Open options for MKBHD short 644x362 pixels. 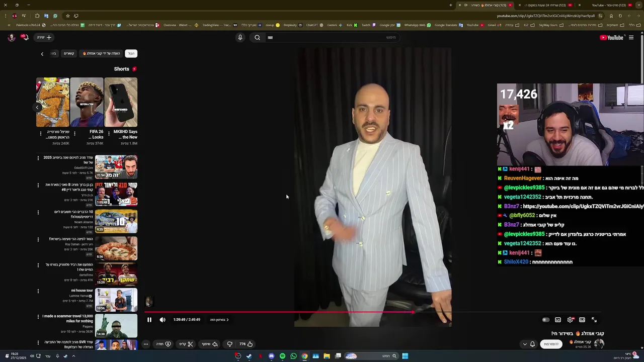click(x=109, y=133)
